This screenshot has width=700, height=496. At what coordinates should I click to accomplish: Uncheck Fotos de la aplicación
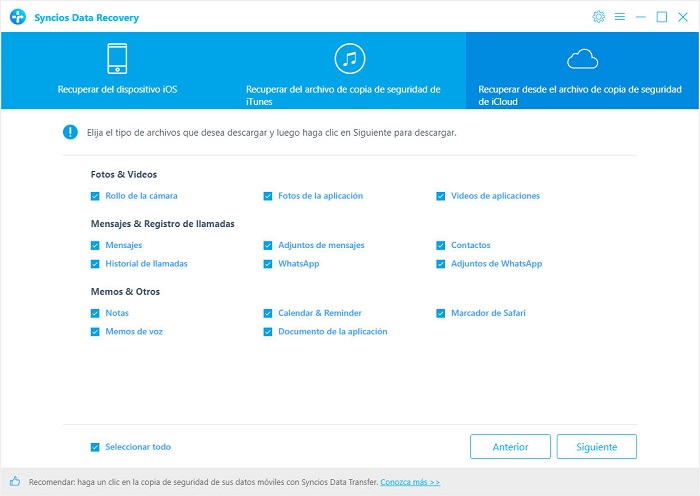point(268,196)
